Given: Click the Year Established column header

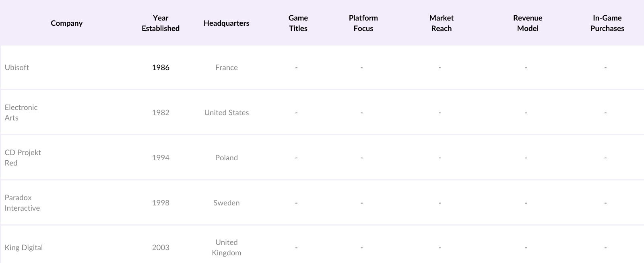Looking at the screenshot, I should (x=160, y=23).
